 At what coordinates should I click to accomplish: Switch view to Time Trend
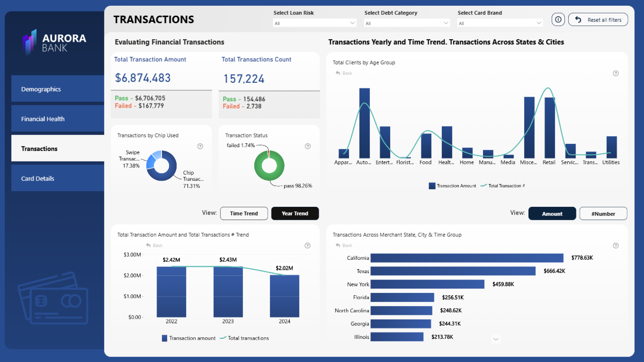point(244,214)
